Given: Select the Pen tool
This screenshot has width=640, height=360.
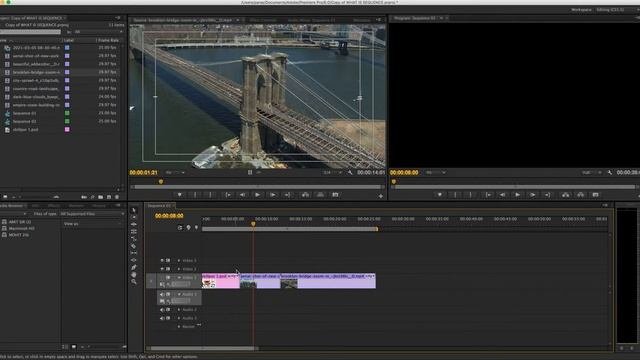Looking at the screenshot, I should coord(134,267).
